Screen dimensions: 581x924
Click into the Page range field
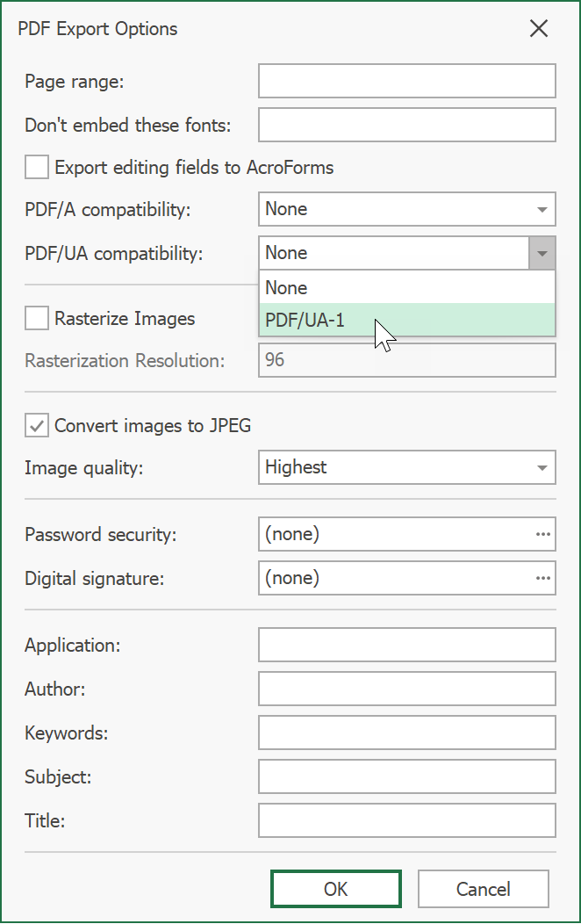click(x=406, y=80)
